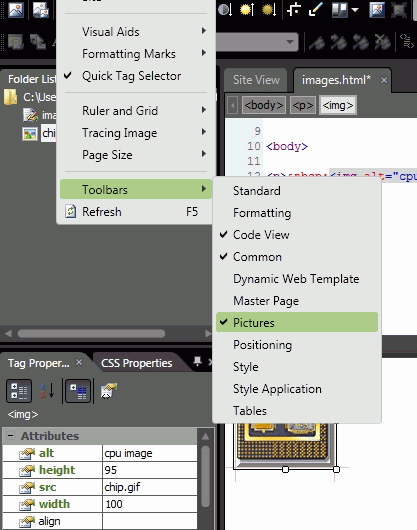417x530 pixels.
Task: Select the Crop picture tool
Action: pyautogui.click(x=294, y=9)
